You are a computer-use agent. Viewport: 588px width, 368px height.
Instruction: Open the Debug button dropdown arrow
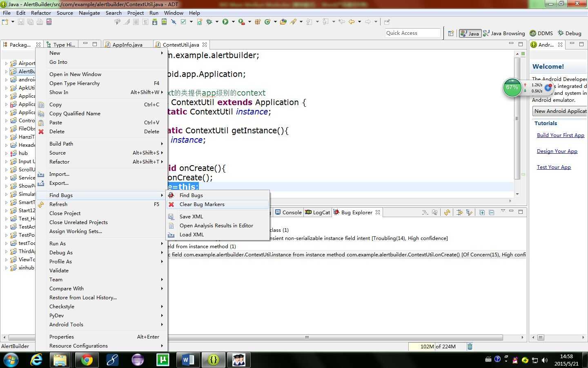217,22
